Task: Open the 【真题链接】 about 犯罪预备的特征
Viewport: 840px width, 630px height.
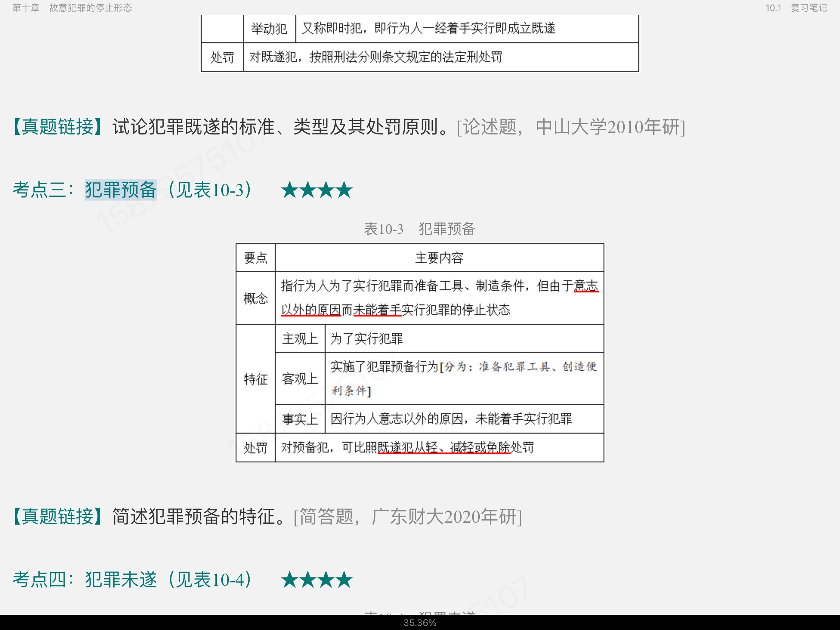Action: point(57,516)
